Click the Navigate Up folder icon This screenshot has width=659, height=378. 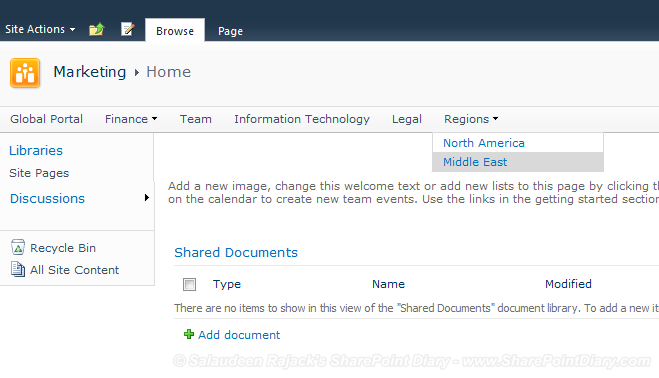[x=97, y=29]
